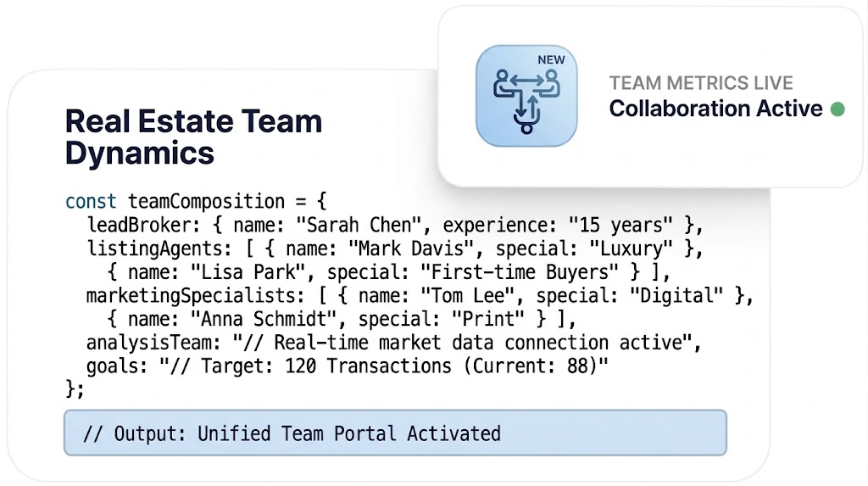Click the leadBroker property key

click(x=133, y=226)
